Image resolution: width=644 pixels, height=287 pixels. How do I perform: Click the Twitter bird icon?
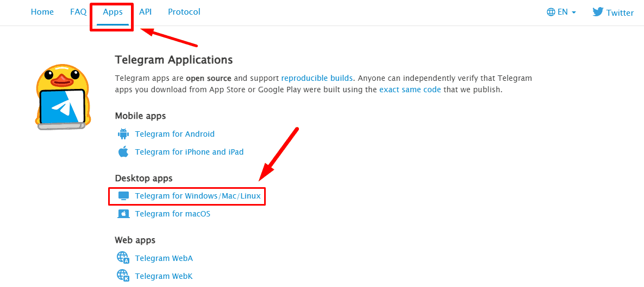pos(598,12)
